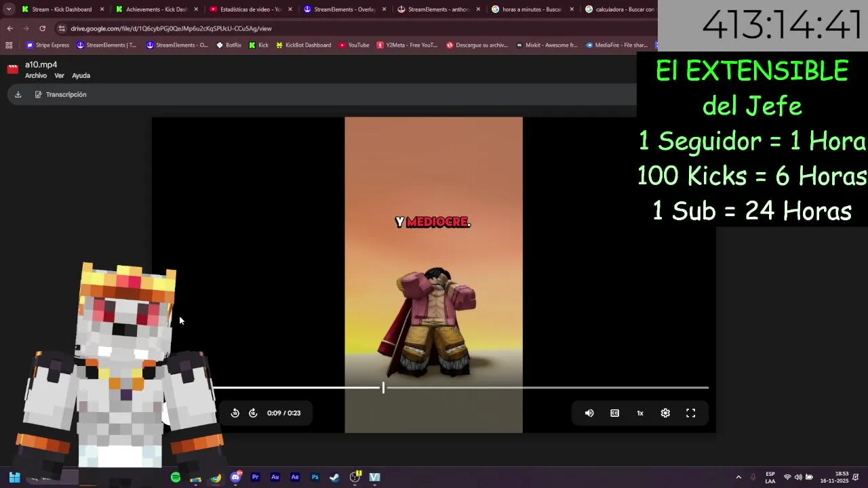Open the tab search dropdown arrow
Image resolution: width=868 pixels, height=488 pixels.
(x=9, y=9)
